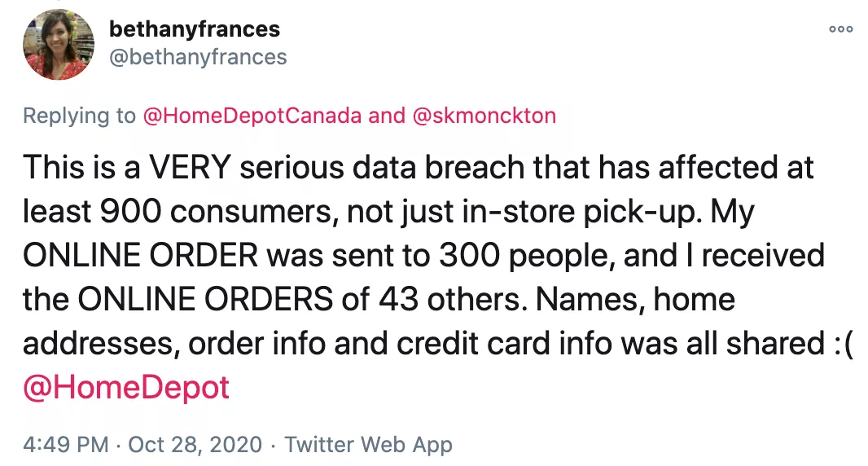This screenshot has width=868, height=466.
Task: Click the @HomeDepot mention ending the tweet
Action: click(x=126, y=386)
